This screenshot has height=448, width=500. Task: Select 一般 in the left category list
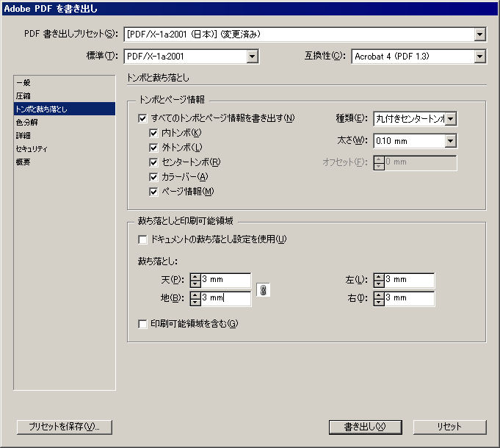coord(23,82)
